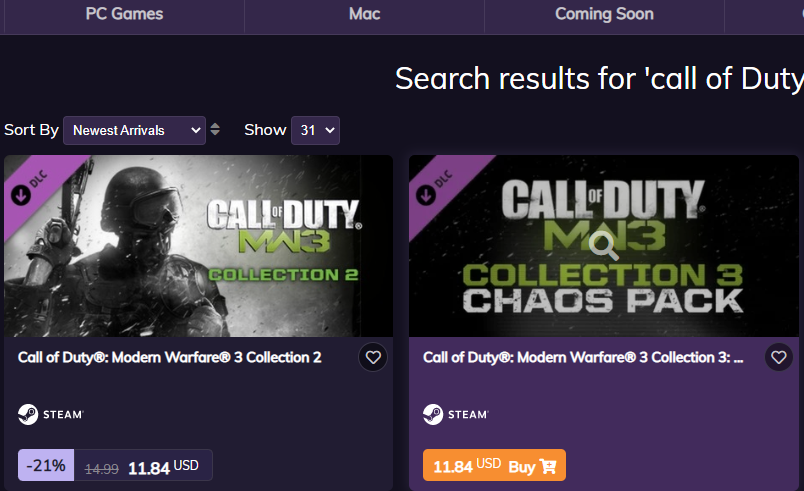Click the Sort By label
Image resolution: width=804 pixels, height=491 pixels.
pyautogui.click(x=31, y=130)
